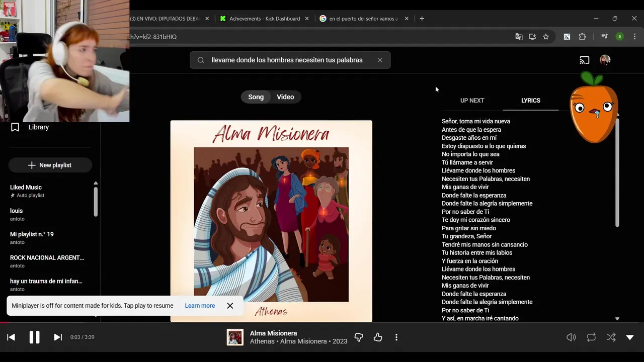The width and height of the screenshot is (644, 362).
Task: Toggle shuffle in player bar
Action: coord(611,337)
